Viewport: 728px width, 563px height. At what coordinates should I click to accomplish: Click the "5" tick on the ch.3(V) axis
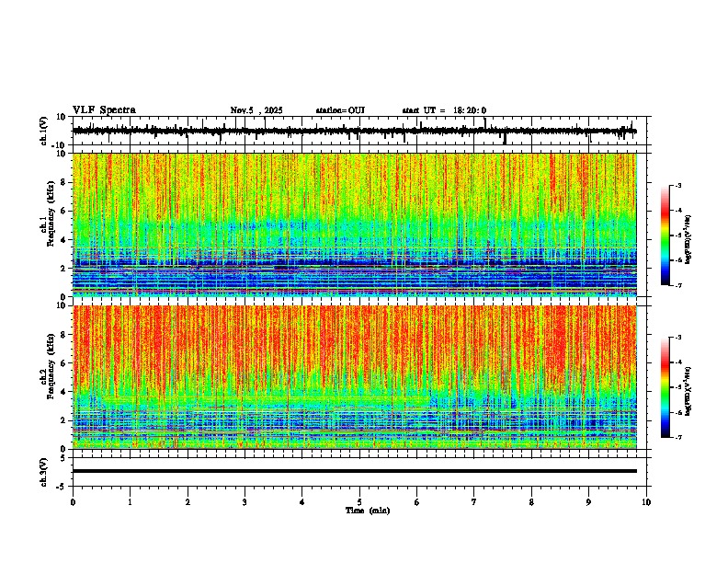[63, 458]
